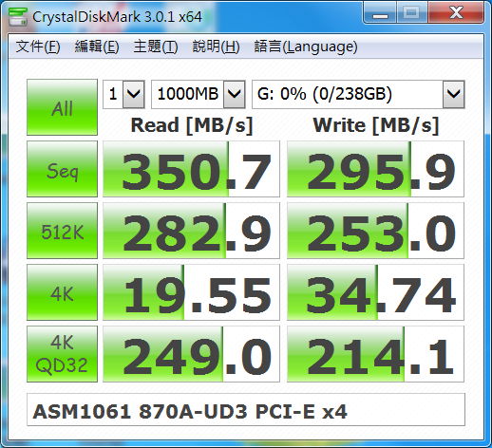Click the 4K QD32 read result 249.0

coord(191,354)
